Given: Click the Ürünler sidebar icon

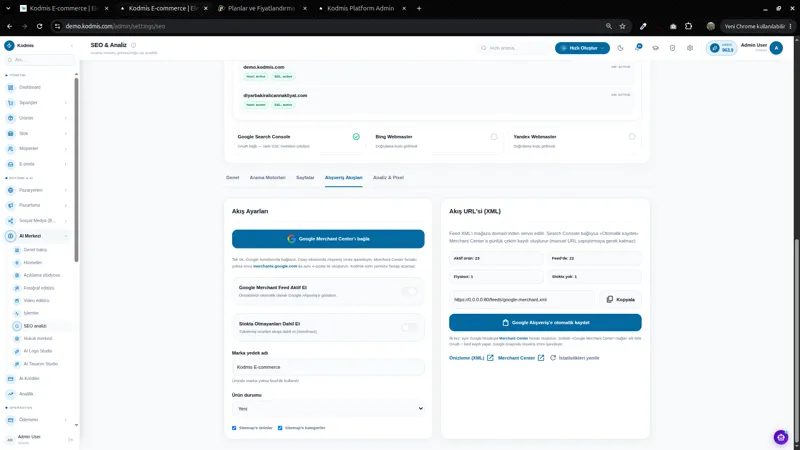Looking at the screenshot, I should coord(11,118).
